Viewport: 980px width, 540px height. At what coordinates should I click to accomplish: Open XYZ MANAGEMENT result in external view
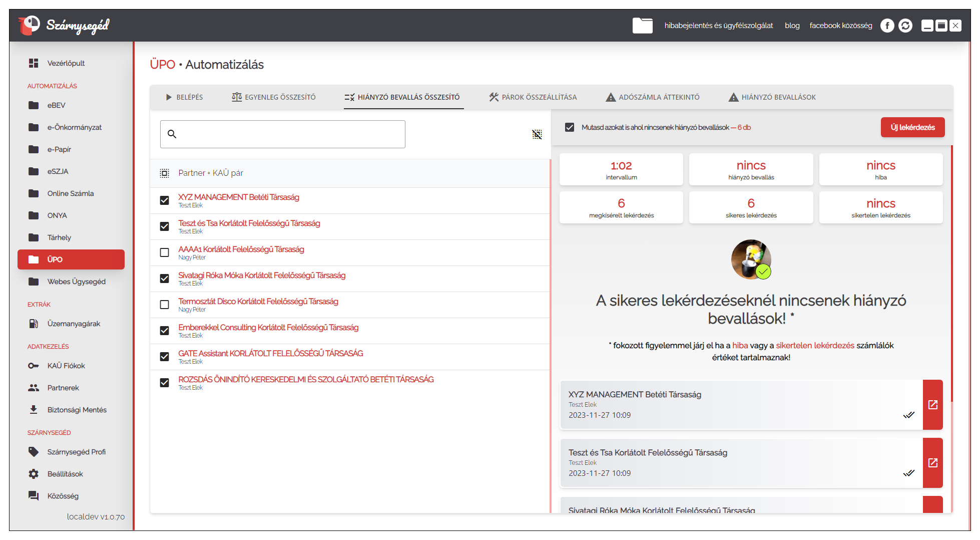tap(932, 405)
